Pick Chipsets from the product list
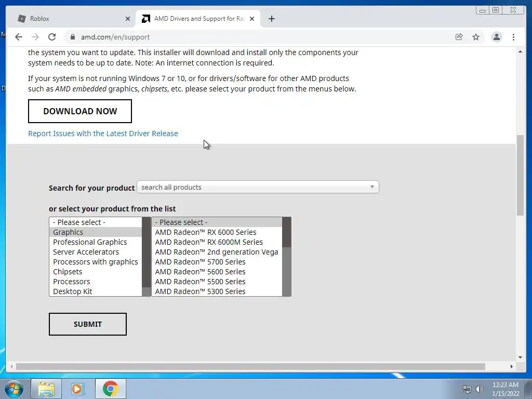Viewport: 532px width, 399px height. pos(96,271)
